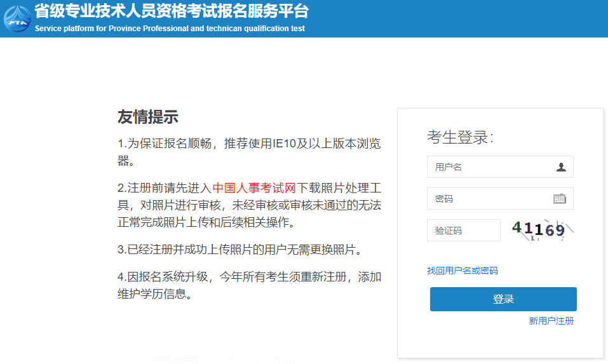Screen dimensions: 608x364
Task: Click tip 1 about IE10 browser recommendation
Action: click(x=248, y=144)
